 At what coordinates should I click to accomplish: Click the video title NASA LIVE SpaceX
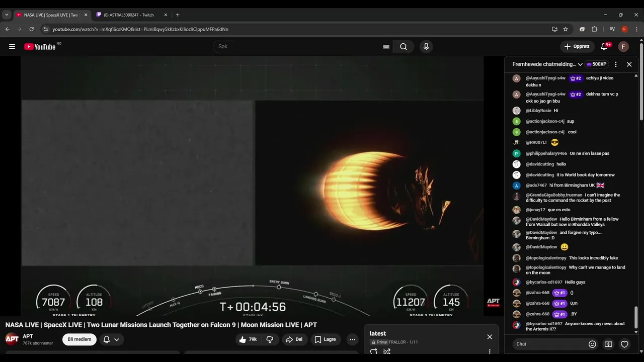coord(161,325)
